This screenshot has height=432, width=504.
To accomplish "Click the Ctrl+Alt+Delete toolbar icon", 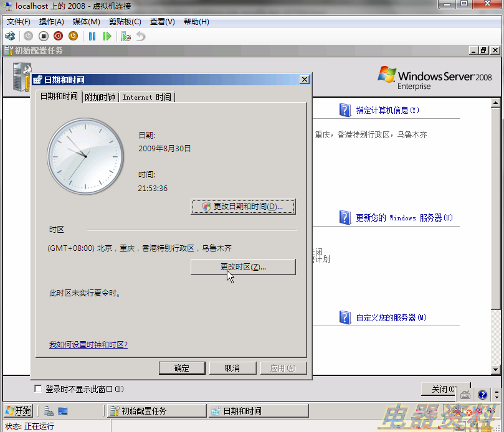I will pos(10,36).
